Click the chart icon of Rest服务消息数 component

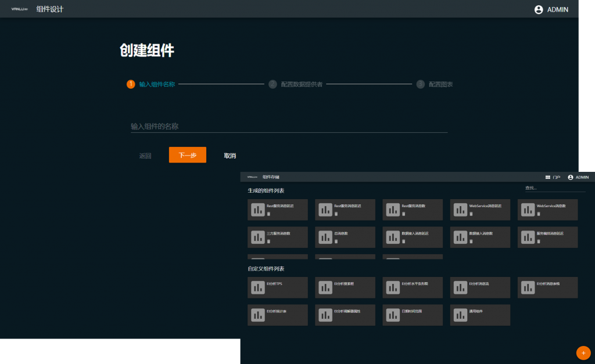tap(393, 210)
